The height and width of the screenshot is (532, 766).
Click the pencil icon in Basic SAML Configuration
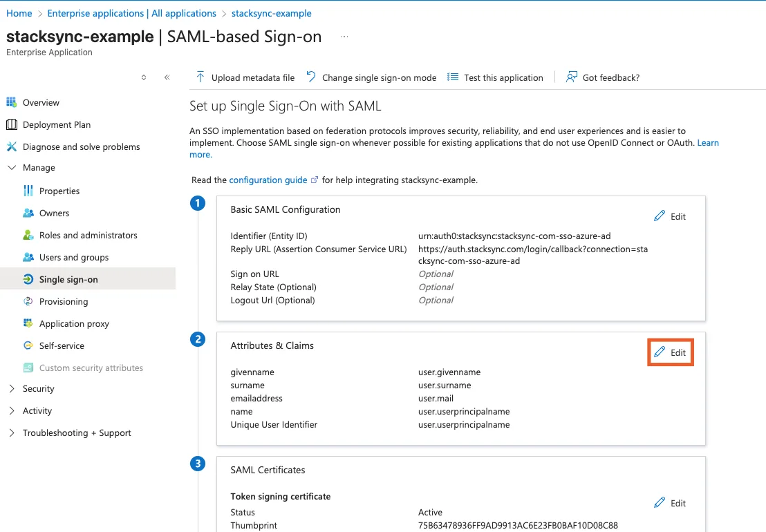tap(660, 216)
